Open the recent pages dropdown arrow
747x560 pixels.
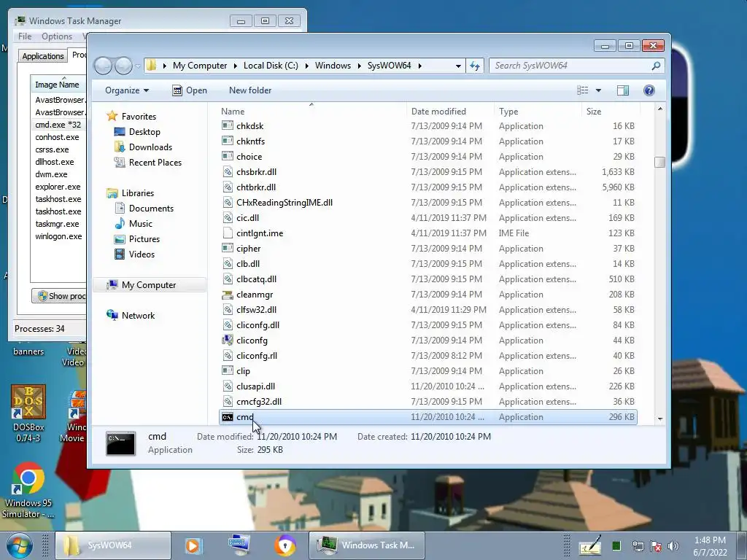(138, 66)
